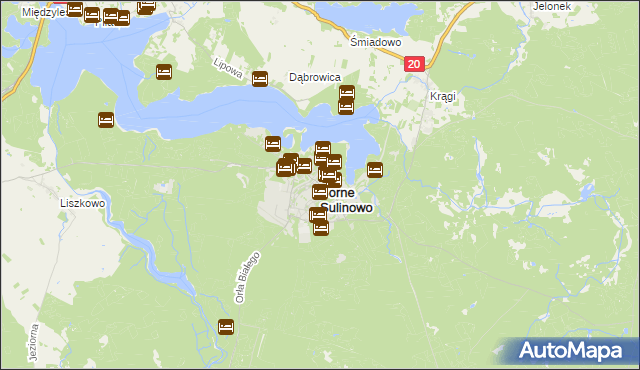Image resolution: width=640 pixels, height=370 pixels.
Task: Click the leftmost hotel marker beside Międzylesie
Action: tap(75, 9)
